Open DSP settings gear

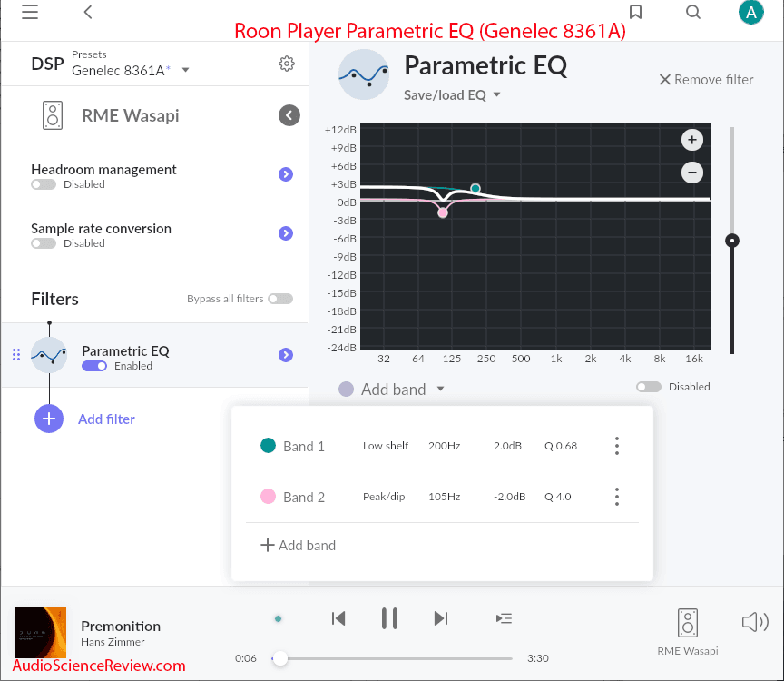click(287, 64)
